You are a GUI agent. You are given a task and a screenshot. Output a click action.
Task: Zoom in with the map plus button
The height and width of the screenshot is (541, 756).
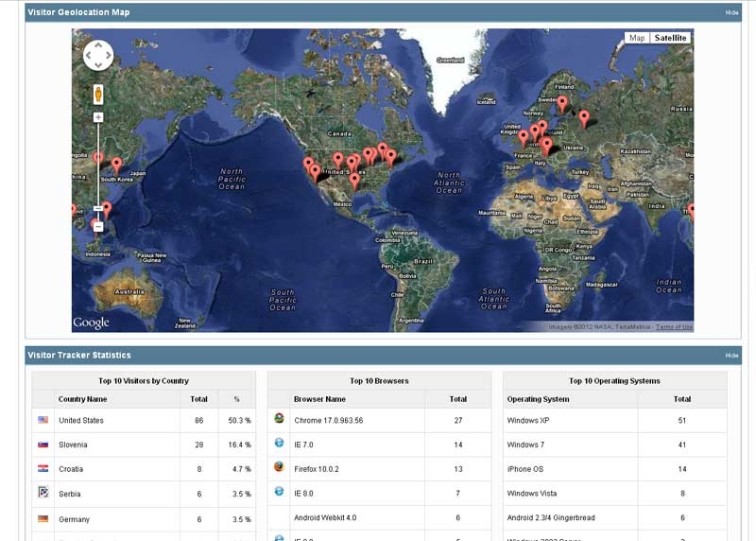[x=98, y=117]
